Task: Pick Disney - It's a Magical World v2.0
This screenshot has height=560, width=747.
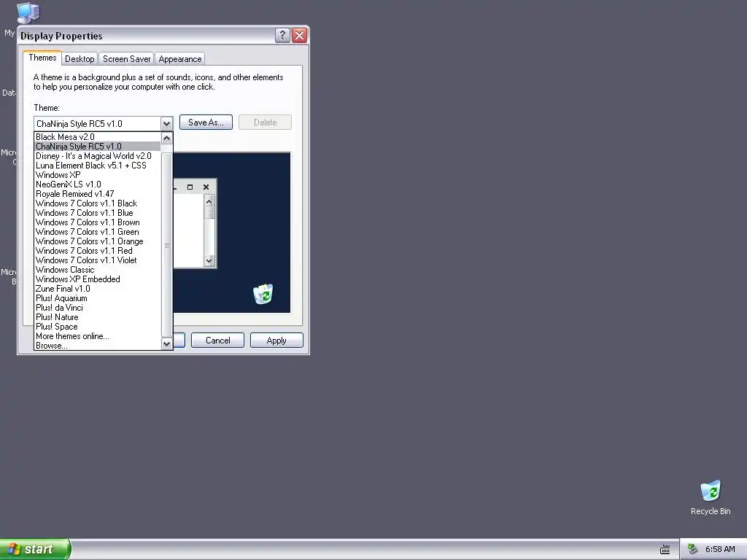Action: pos(98,156)
